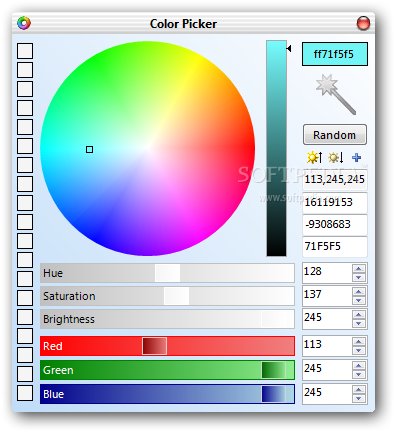This screenshot has height=432, width=395.
Task: Increase the Green value with its up arrow
Action: (x=359, y=366)
